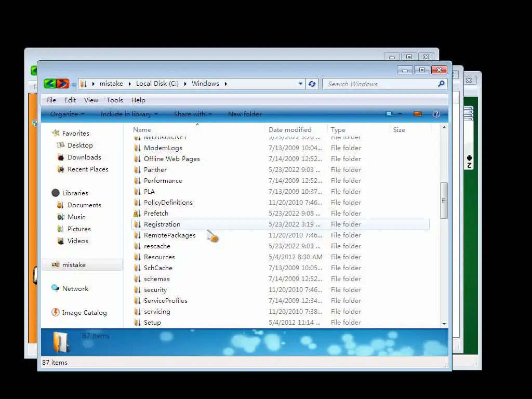Select the Registration folder icon

pos(137,224)
